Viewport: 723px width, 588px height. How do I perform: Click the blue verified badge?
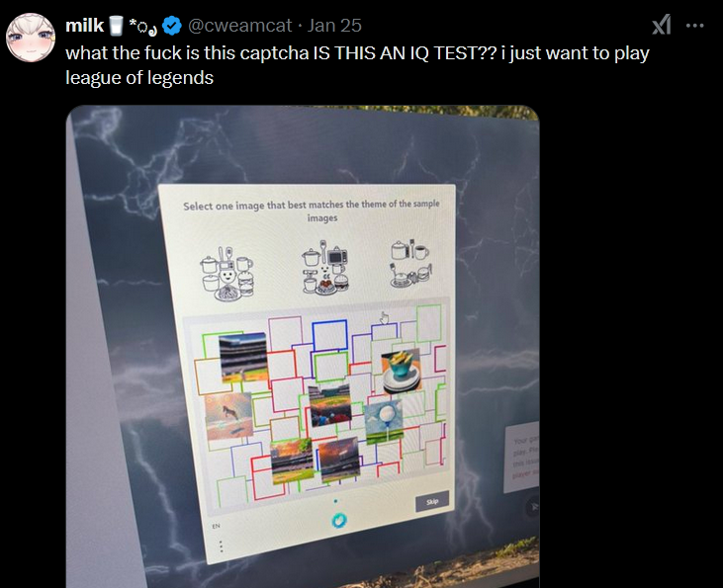[x=172, y=26]
